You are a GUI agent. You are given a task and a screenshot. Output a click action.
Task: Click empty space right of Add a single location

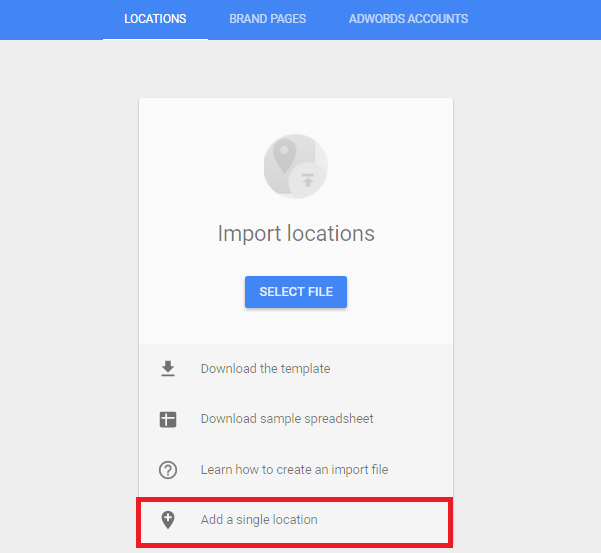point(390,520)
